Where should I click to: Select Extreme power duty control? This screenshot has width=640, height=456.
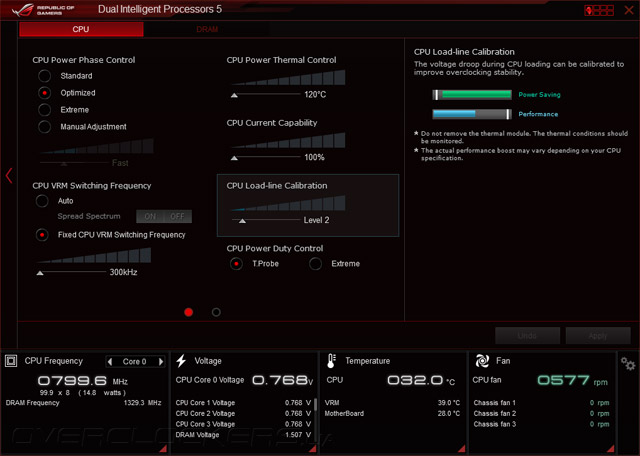coord(316,264)
